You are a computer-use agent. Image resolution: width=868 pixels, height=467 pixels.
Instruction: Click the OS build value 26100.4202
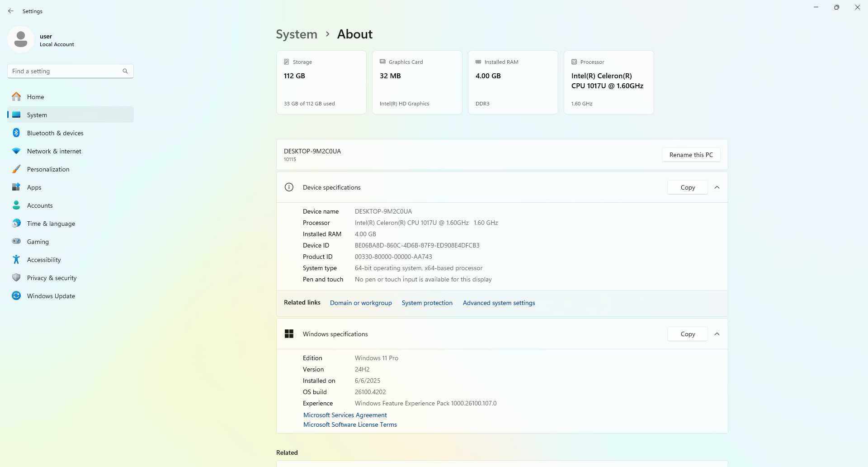[370, 392]
